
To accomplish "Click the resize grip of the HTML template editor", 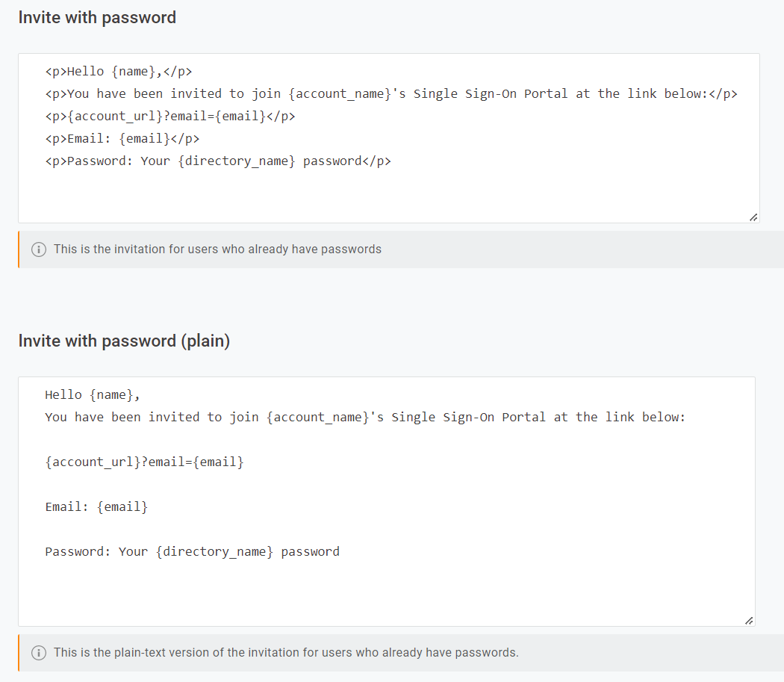I will pos(753,216).
